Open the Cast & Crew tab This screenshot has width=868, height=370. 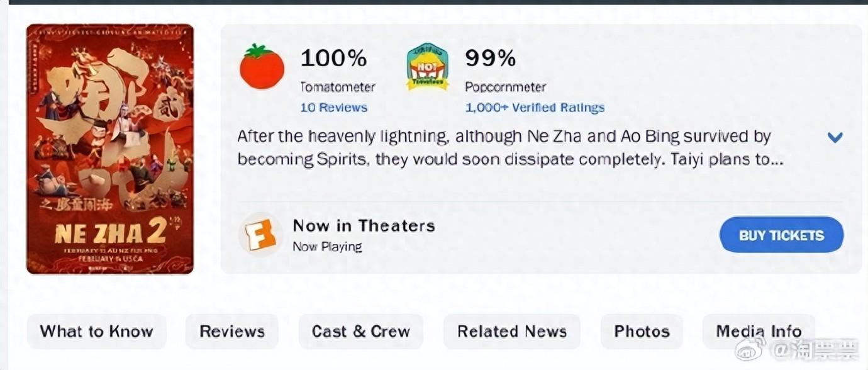coord(361,332)
